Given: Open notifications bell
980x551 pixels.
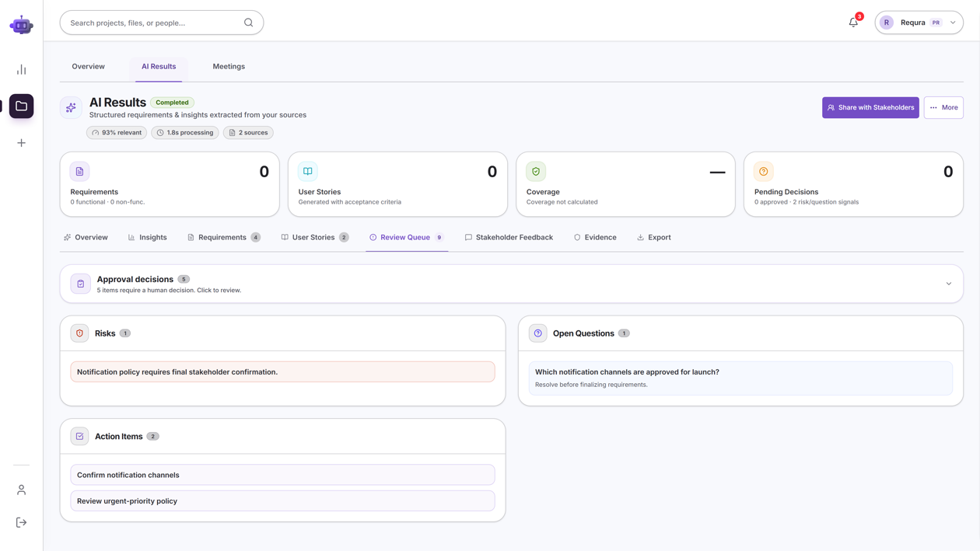Looking at the screenshot, I should (x=853, y=23).
